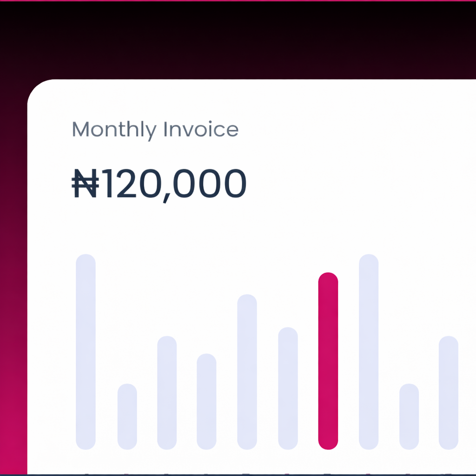Click the 120,000 invoice amount digits
476x476 pixels.
(173, 184)
